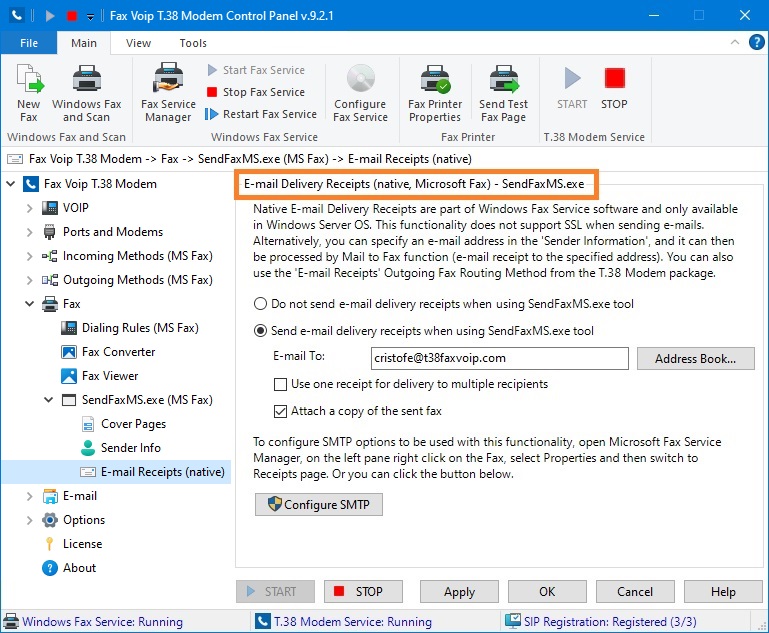Open Fax Viewer tree item
The height and width of the screenshot is (633, 769).
110,376
